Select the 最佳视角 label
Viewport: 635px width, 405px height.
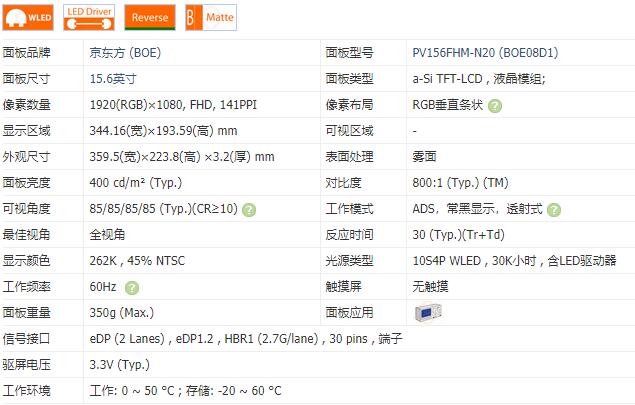pos(26,234)
